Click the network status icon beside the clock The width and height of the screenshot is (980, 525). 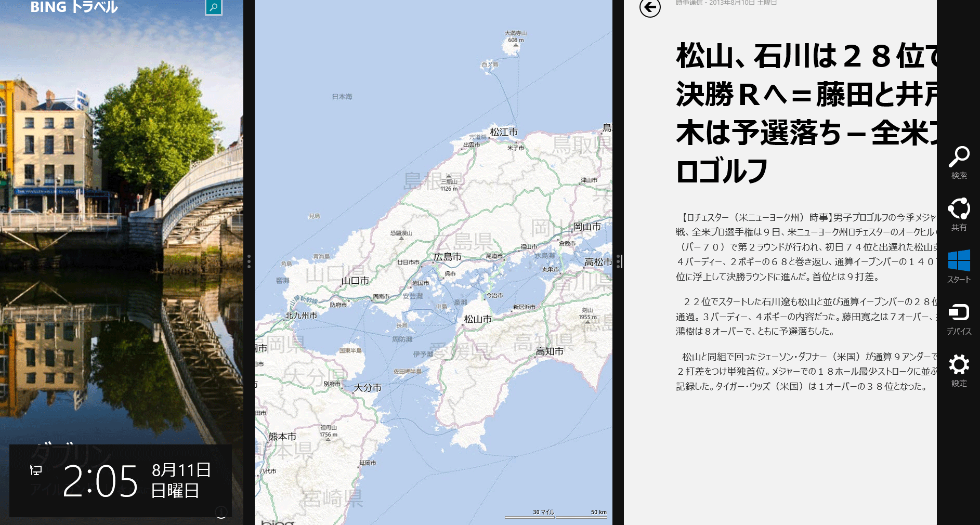35,470
